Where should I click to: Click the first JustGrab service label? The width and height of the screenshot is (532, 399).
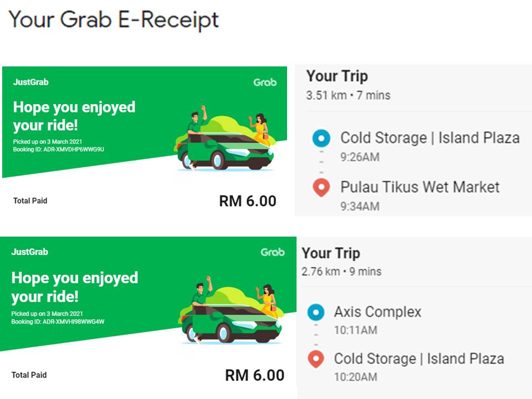tap(31, 82)
